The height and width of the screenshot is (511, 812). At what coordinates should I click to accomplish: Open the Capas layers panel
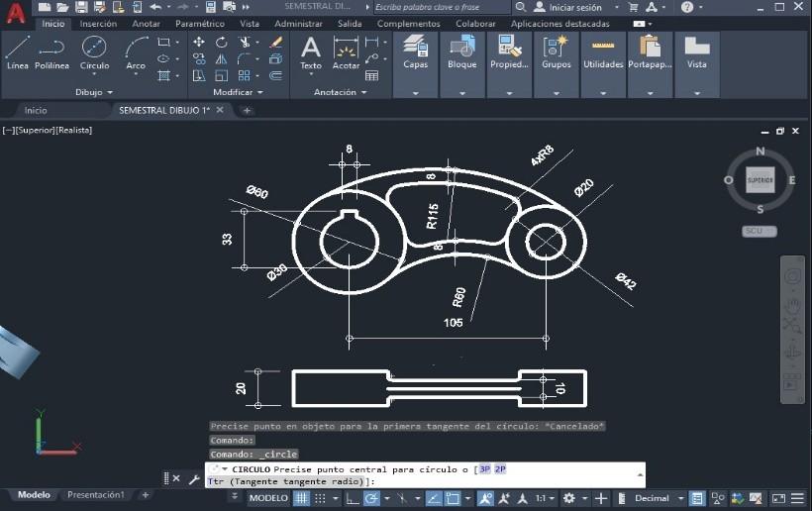point(416,51)
